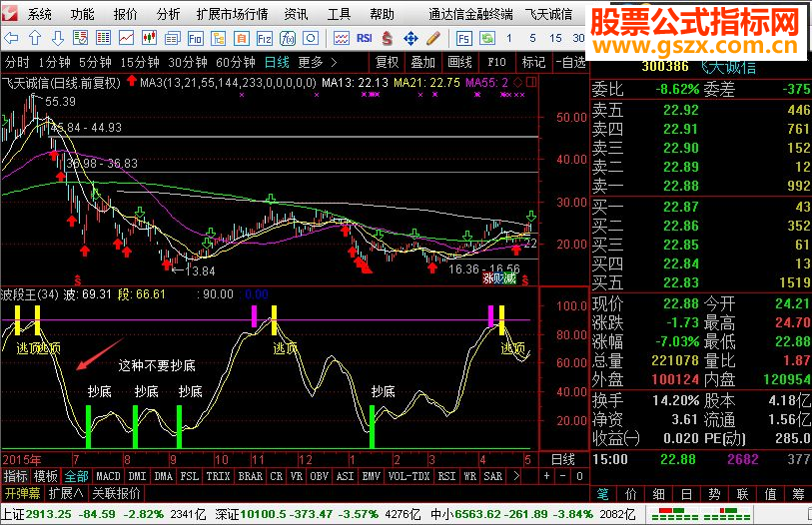
Task: Select the pencil drawing tool icon
Action: click(x=433, y=38)
